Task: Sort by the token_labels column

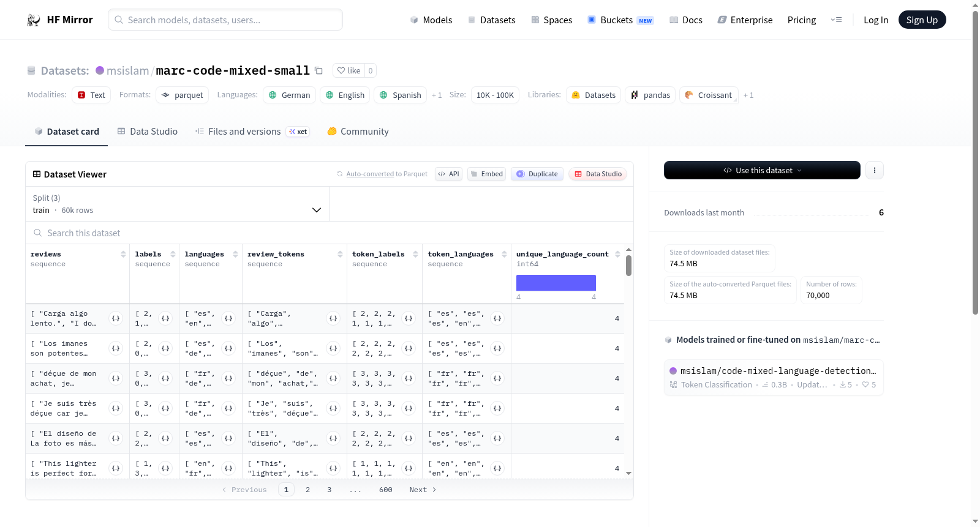Action: 415,254
